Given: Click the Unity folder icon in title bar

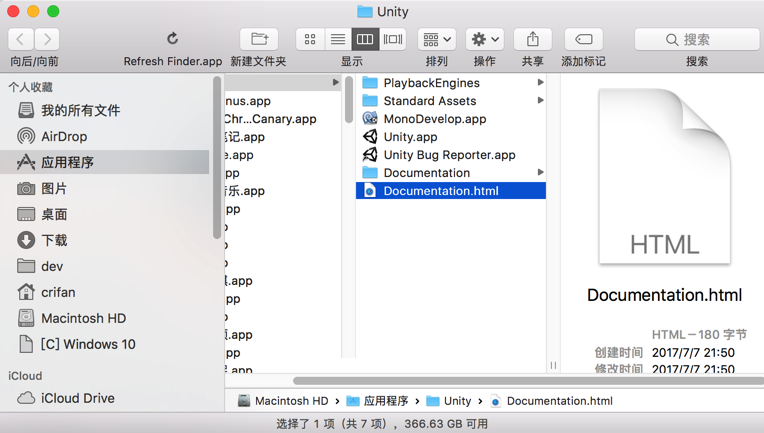Looking at the screenshot, I should tap(364, 12).
